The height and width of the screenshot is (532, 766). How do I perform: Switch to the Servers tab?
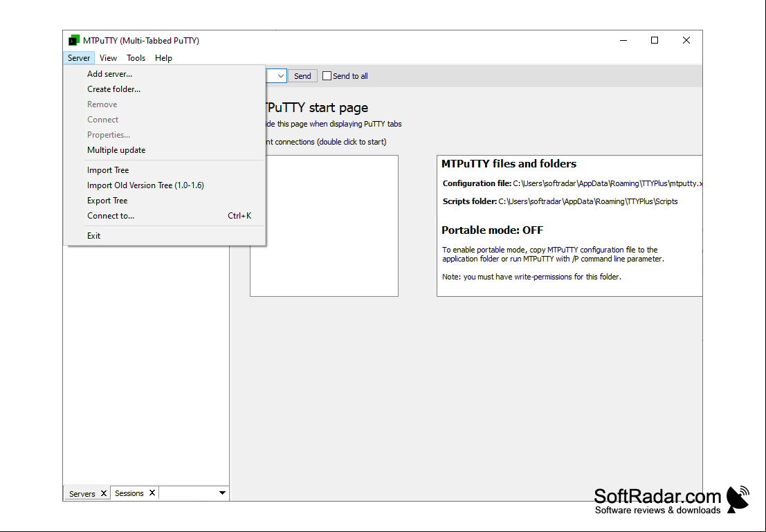pos(82,493)
